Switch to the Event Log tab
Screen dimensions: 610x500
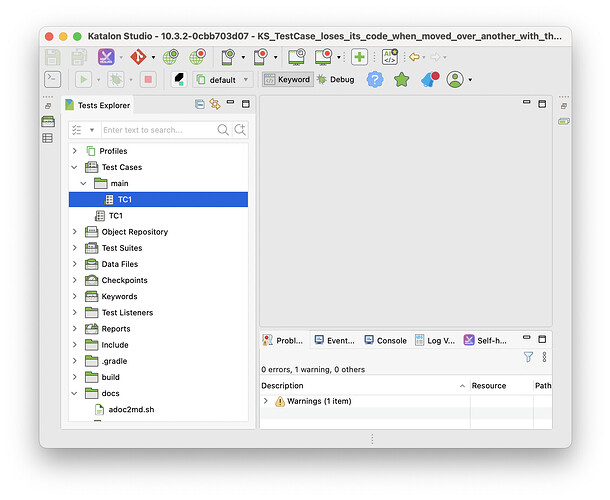tap(335, 340)
